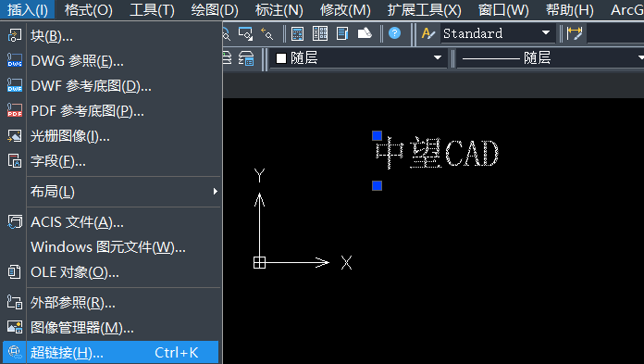644x364 pixels.
Task: Open the calculator toolbar icon
Action: (297, 33)
